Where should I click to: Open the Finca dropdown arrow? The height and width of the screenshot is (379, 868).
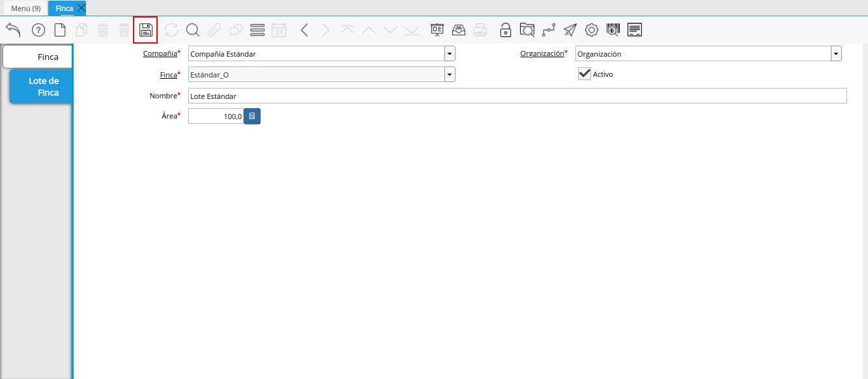(x=450, y=75)
